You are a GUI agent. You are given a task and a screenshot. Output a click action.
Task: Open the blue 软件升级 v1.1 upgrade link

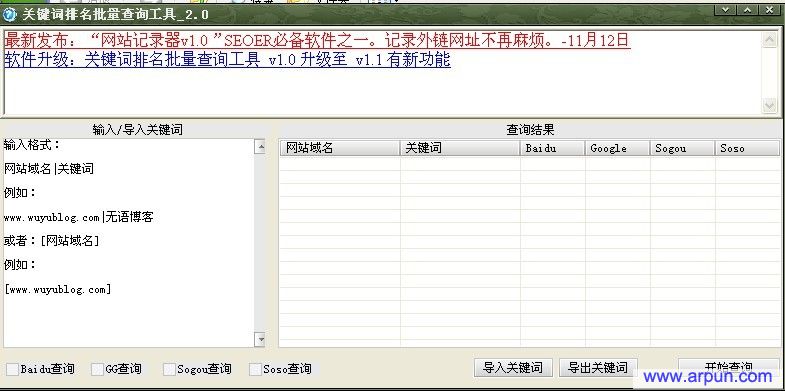227,60
